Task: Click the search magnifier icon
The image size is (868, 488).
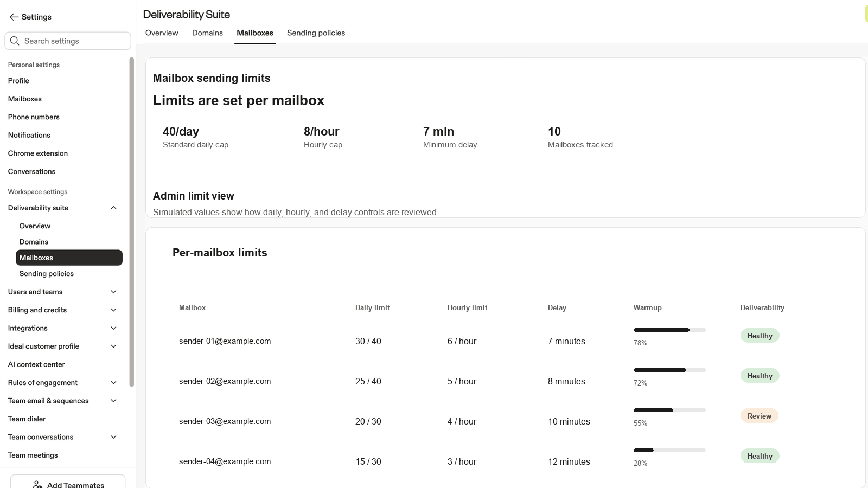Action: [x=15, y=41]
